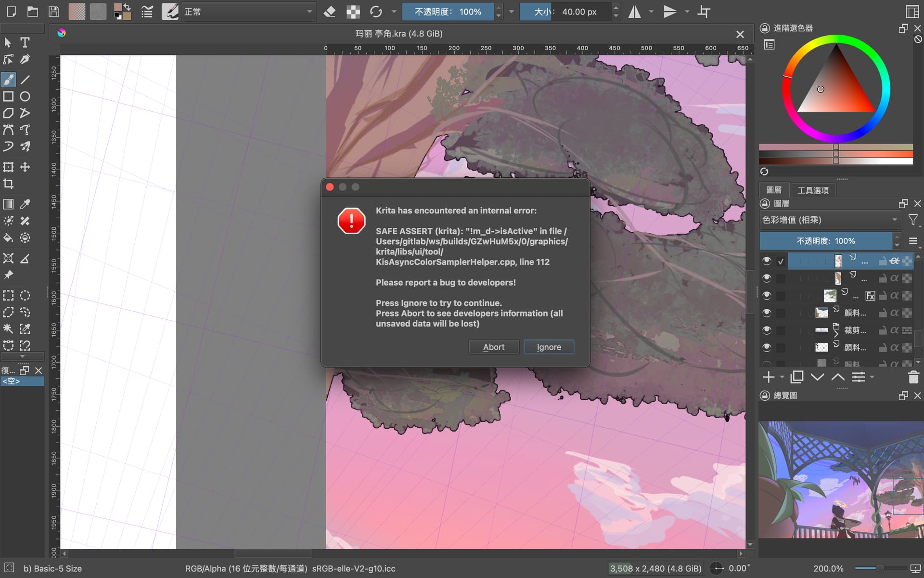
Task: Delete the selected layer with trash icon
Action: coord(913,377)
